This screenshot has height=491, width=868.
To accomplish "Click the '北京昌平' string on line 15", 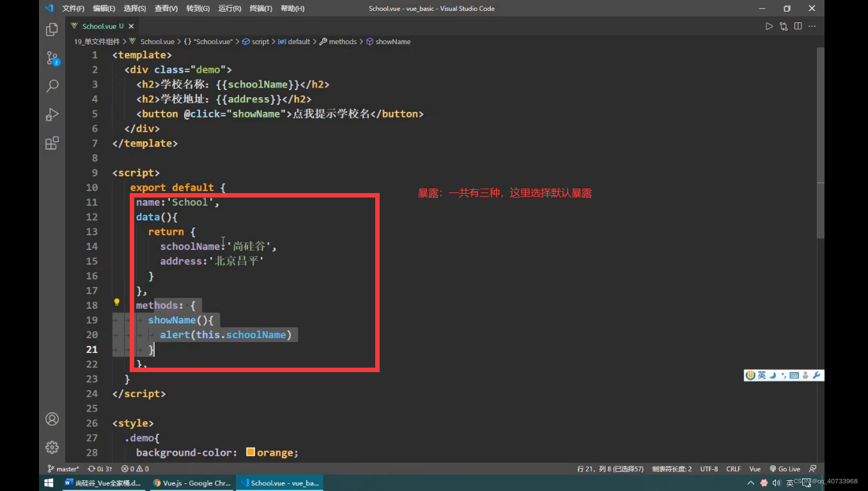I will (236, 261).
